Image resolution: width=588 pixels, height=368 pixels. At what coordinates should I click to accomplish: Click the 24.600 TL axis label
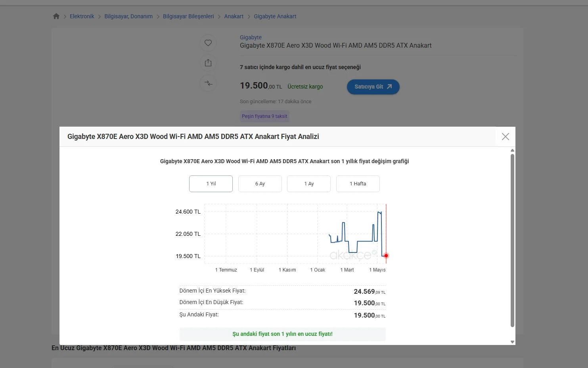(188, 212)
